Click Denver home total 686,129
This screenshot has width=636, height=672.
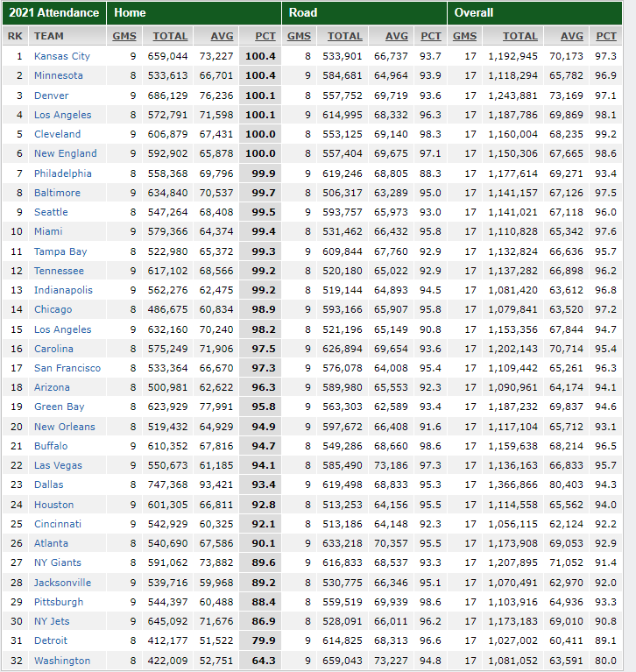(x=167, y=95)
